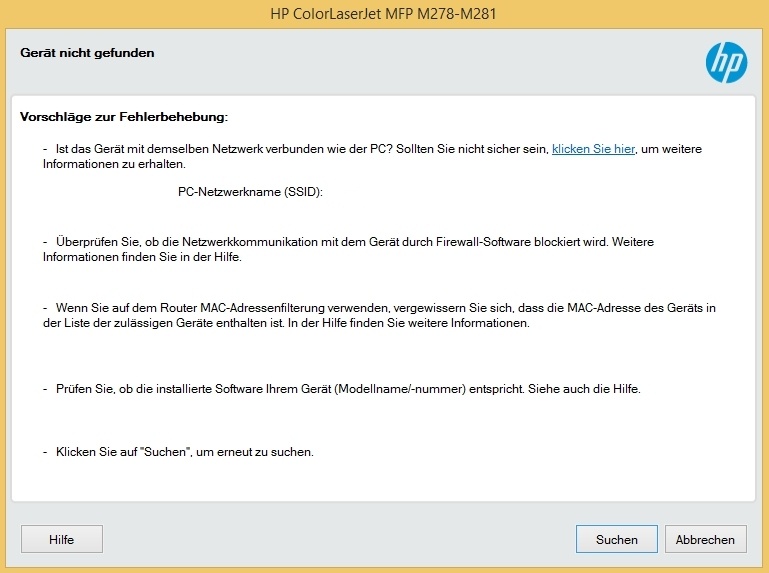Click the HP logo icon

[x=726, y=62]
